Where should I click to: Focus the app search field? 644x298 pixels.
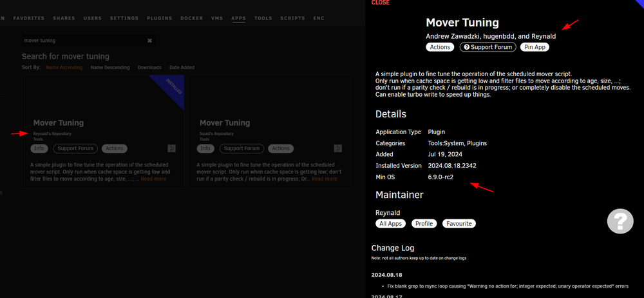pyautogui.click(x=84, y=41)
